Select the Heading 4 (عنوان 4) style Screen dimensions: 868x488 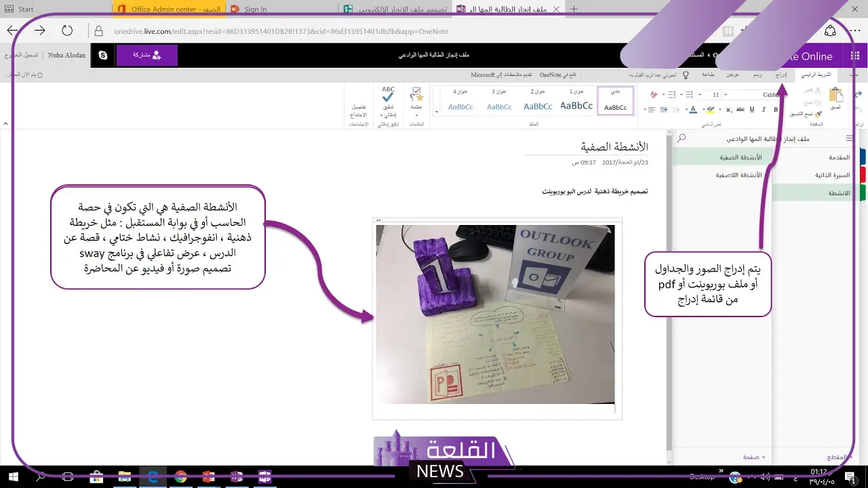[x=460, y=100]
